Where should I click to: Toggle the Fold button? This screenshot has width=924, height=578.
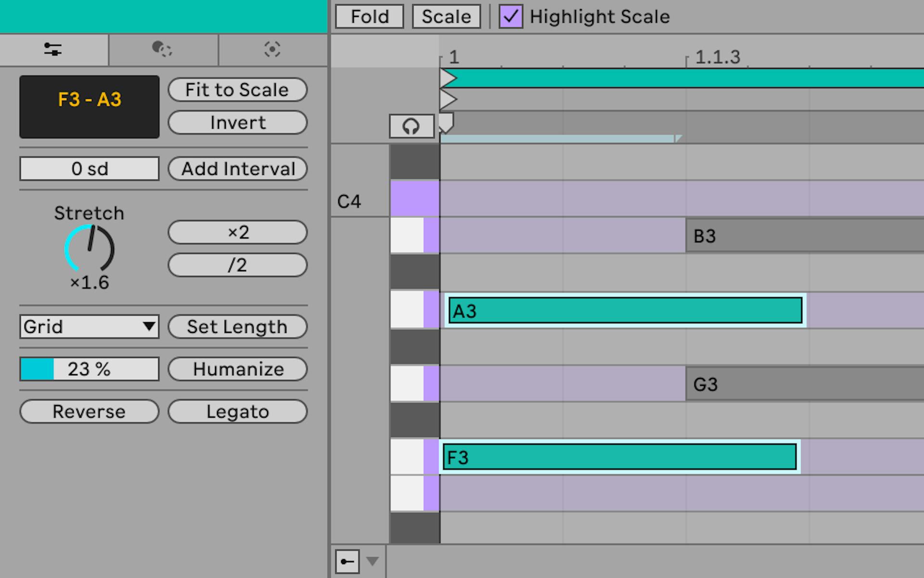[x=368, y=16]
